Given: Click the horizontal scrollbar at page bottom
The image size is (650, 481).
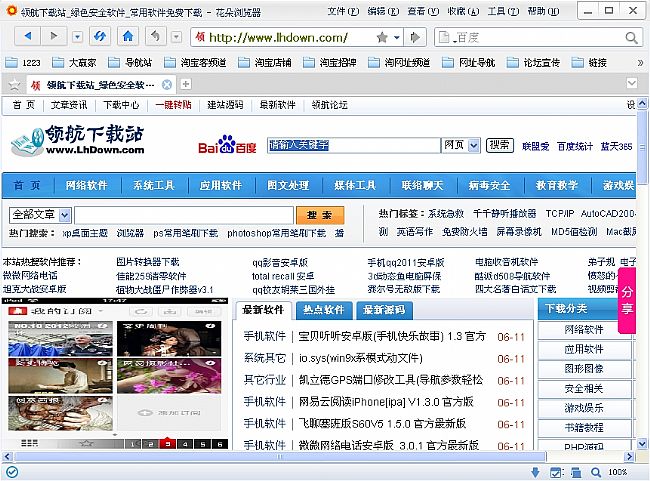Looking at the screenshot, I should (280, 457).
